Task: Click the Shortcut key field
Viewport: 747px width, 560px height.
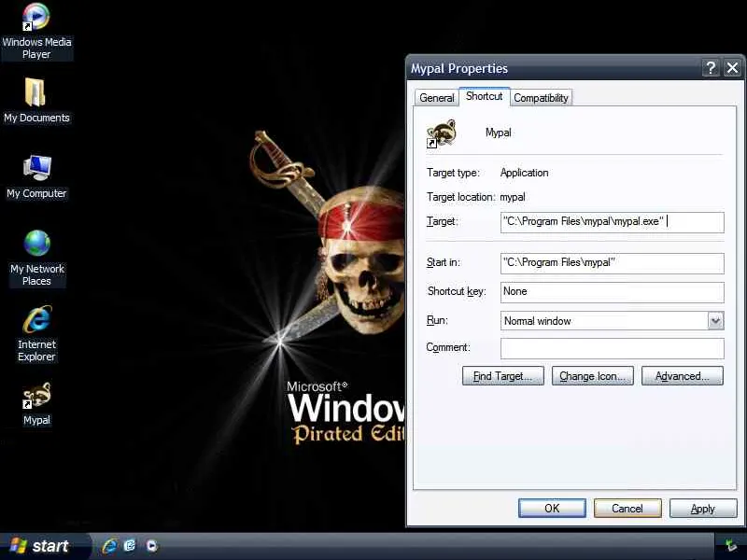Action: tap(613, 292)
